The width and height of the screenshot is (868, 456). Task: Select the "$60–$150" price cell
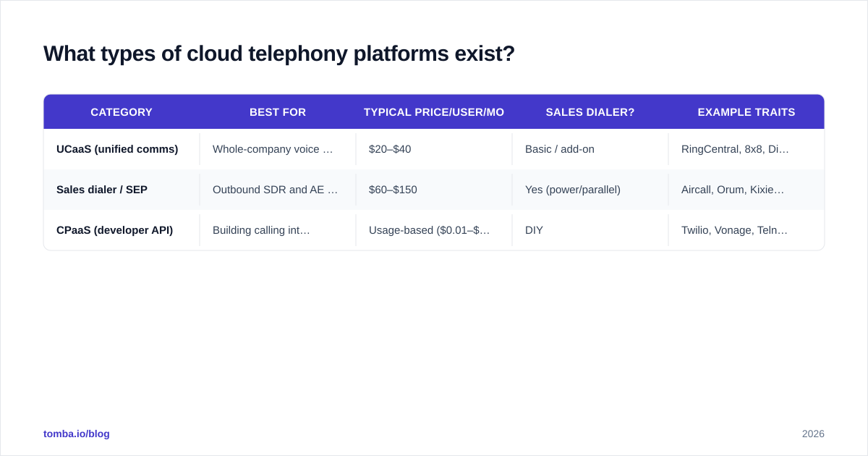[434, 190]
